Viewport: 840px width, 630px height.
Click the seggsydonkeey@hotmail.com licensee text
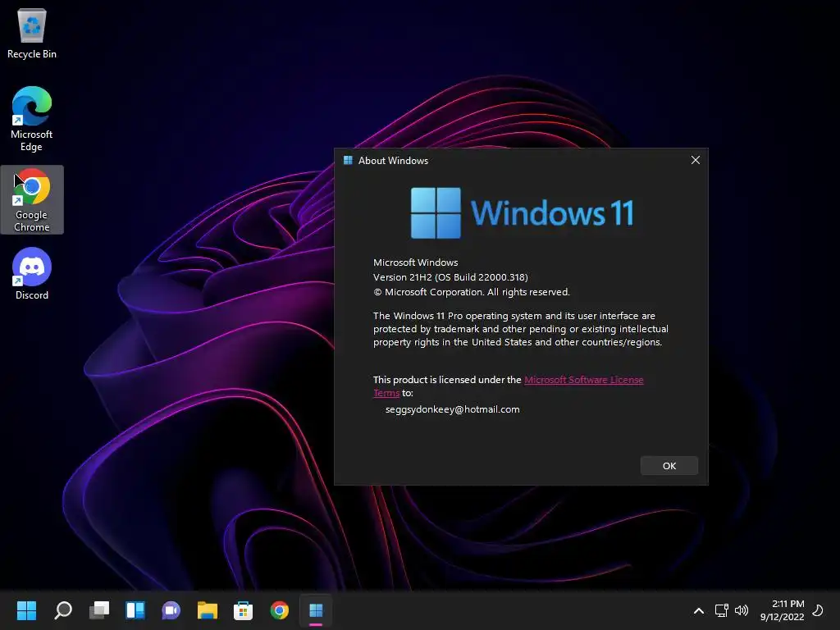[x=452, y=409]
